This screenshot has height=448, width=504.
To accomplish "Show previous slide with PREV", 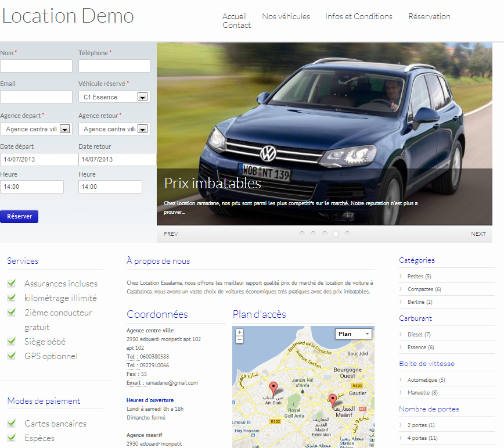I will [x=171, y=234].
